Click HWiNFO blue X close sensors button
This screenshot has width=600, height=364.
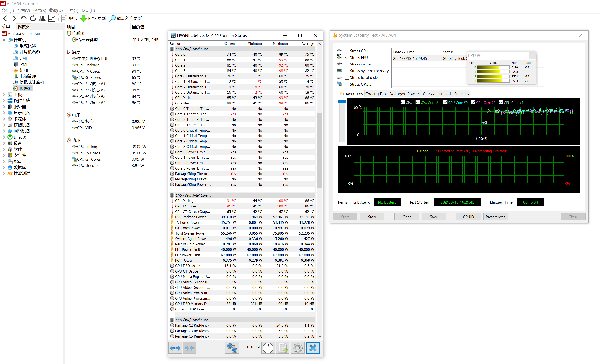click(x=313, y=348)
